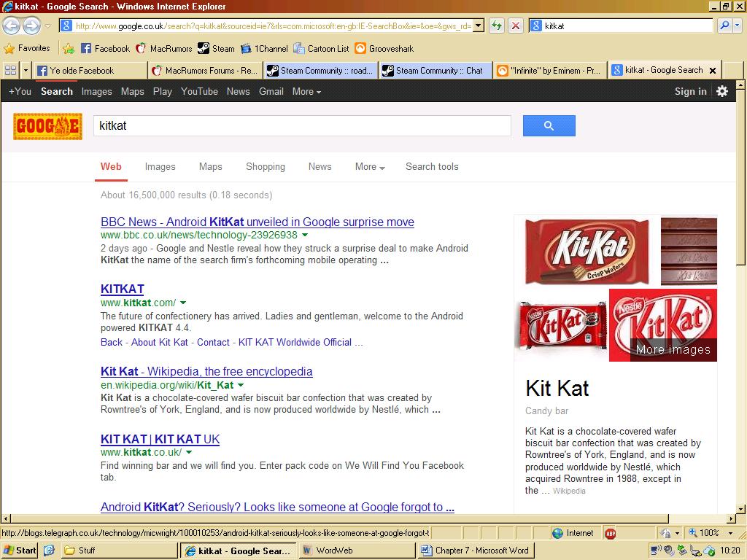The image size is (747, 560).
Task: Expand the address bar dropdown arrow
Action: pyautogui.click(x=479, y=26)
